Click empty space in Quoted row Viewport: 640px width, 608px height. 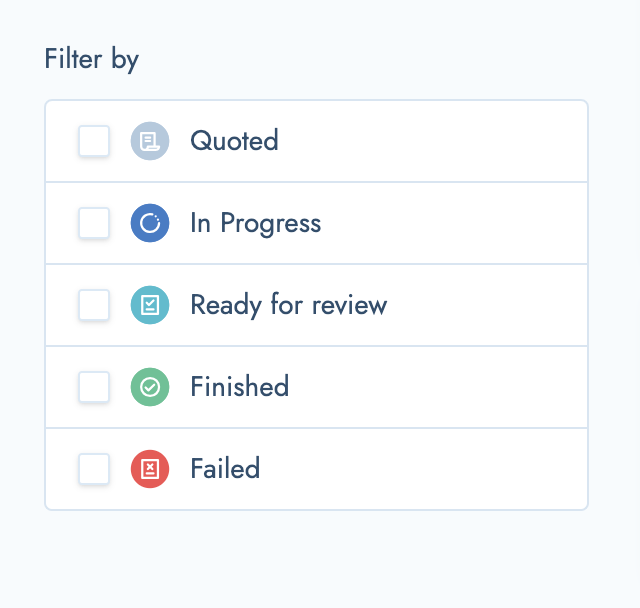coord(433,141)
